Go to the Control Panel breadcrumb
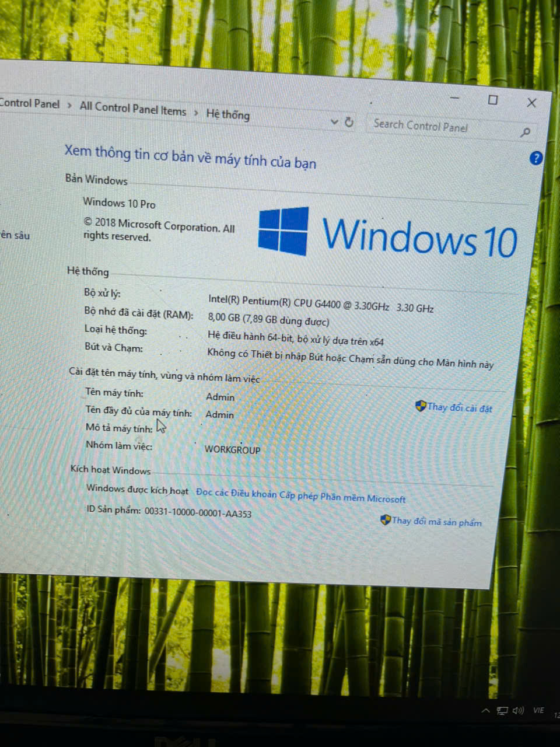Image resolution: width=560 pixels, height=747 pixels. coord(29,103)
